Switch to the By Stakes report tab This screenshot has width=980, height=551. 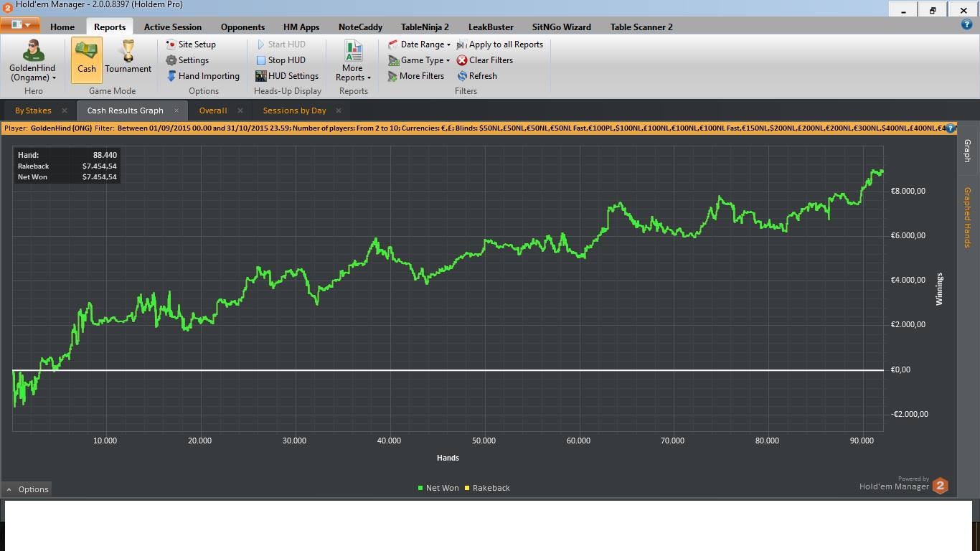point(33,110)
